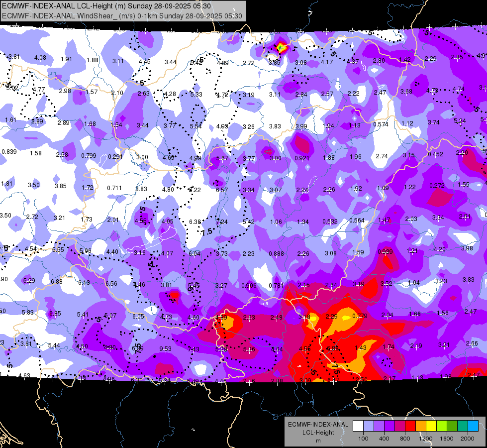
Task: Click the wind shear value 0.921
Action: click(x=302, y=158)
